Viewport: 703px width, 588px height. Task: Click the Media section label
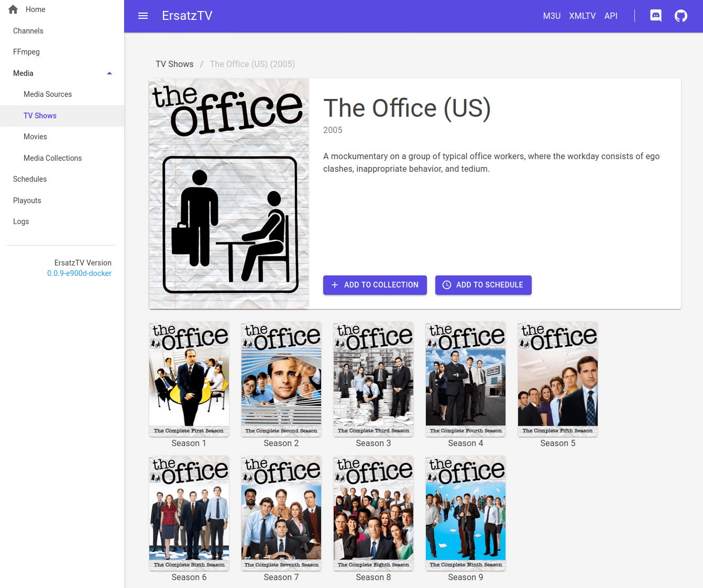[23, 73]
